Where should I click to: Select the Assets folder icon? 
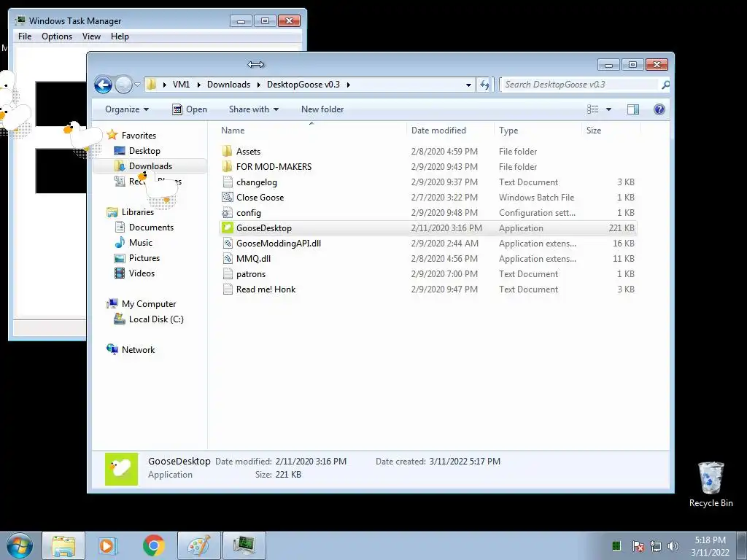pos(228,152)
